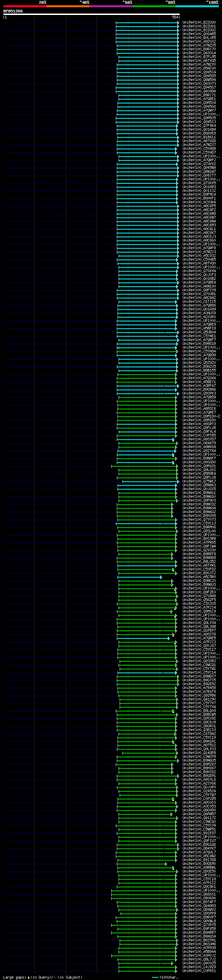The width and height of the screenshot is (222, 980).
Task: Open hit UniRef100_B2ZUU2
Action: (199, 30)
